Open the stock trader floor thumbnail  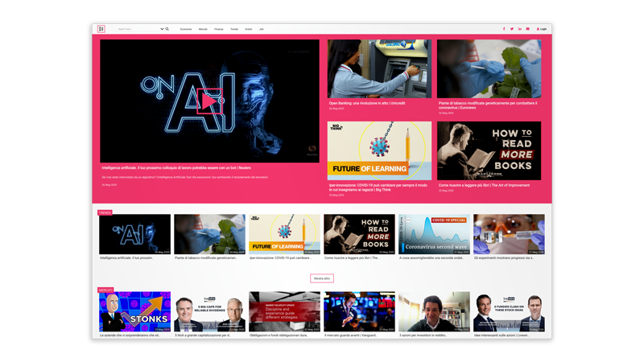(x=359, y=311)
